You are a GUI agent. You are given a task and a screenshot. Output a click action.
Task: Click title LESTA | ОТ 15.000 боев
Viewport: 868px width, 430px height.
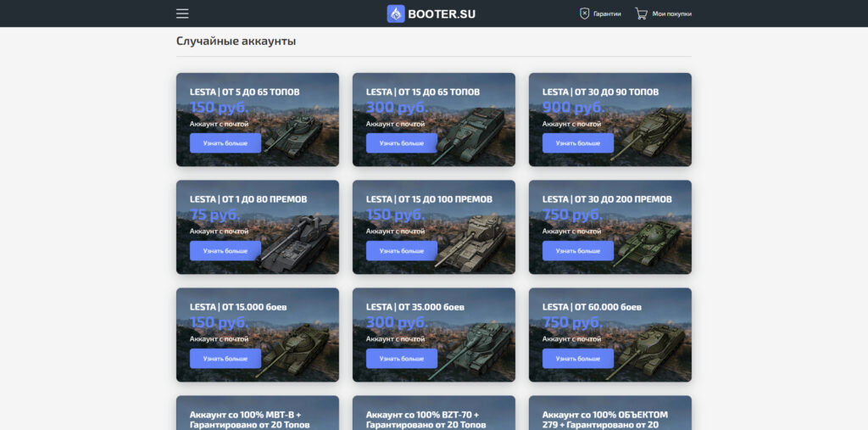[238, 307]
